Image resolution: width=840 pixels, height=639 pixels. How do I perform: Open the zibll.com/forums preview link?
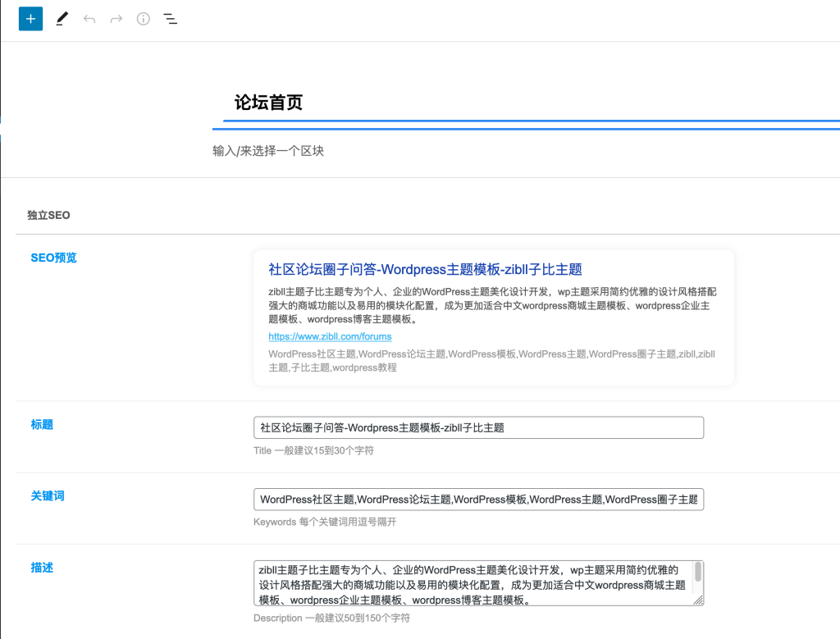pos(331,336)
